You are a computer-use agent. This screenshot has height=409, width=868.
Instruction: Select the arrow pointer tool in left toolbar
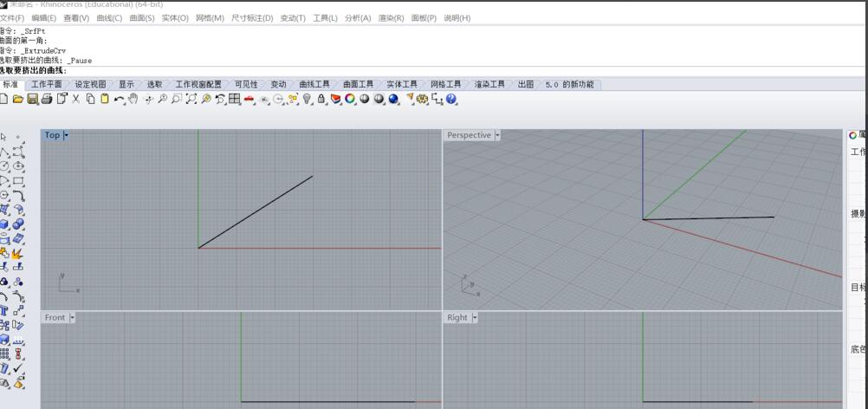point(3,137)
